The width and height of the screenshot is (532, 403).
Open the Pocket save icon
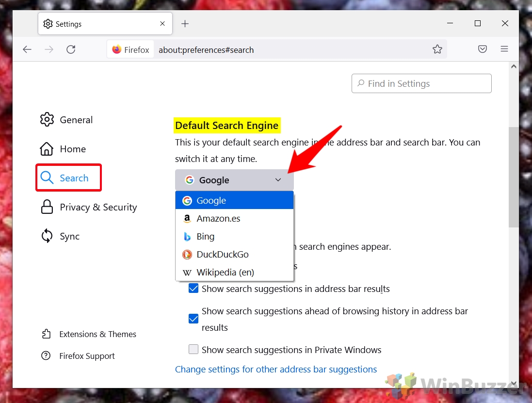(483, 49)
